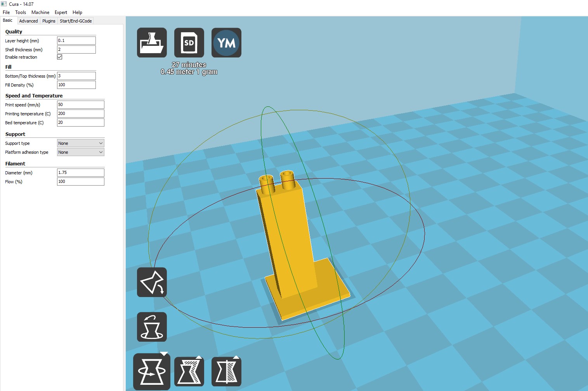Switch to the Advanced tab
The width and height of the screenshot is (588, 391).
(28, 21)
